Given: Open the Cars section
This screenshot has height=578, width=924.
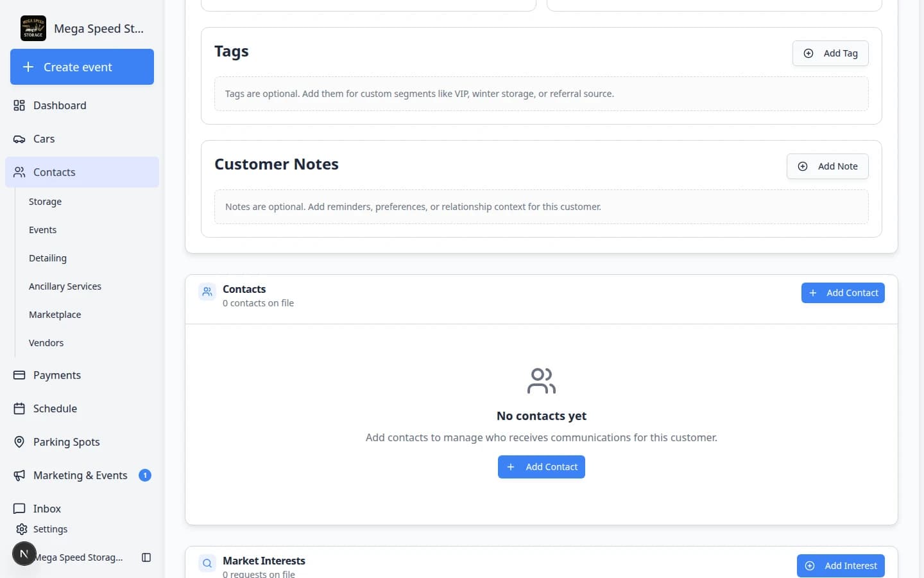Looking at the screenshot, I should click(82, 139).
